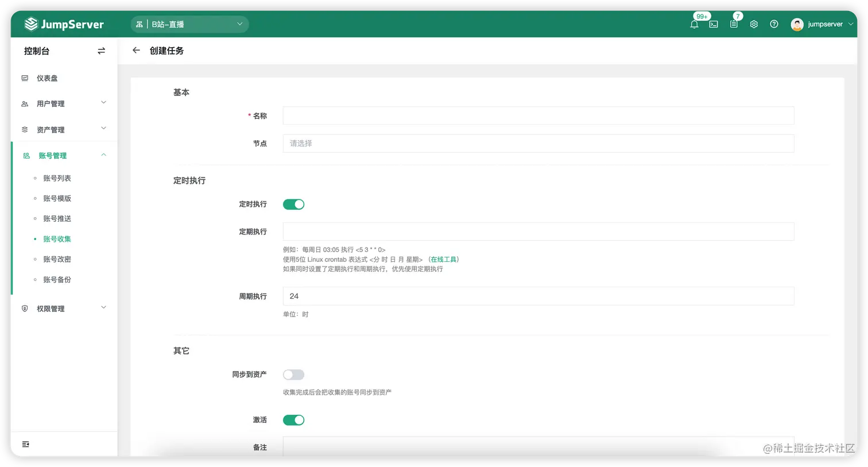This screenshot has width=868, height=467.
Task: Open the task list clipboard icon
Action: [733, 24]
